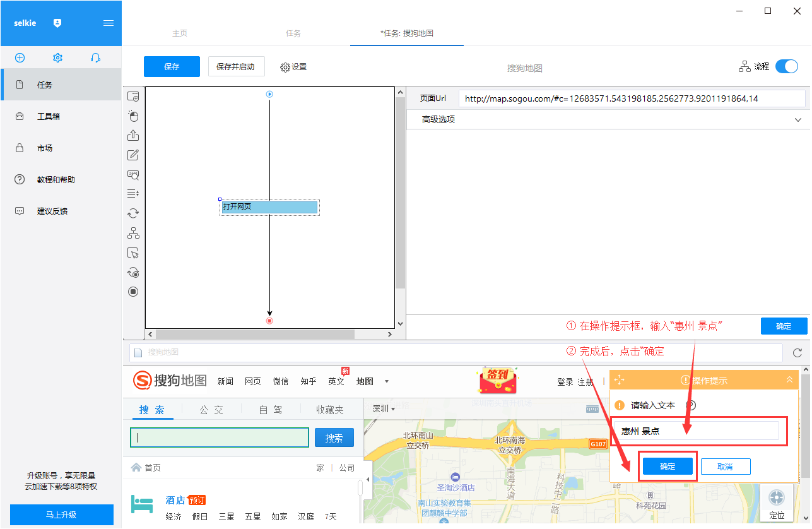This screenshot has width=812, height=529.
Task: Click the workflow start play node
Action: pos(269,94)
